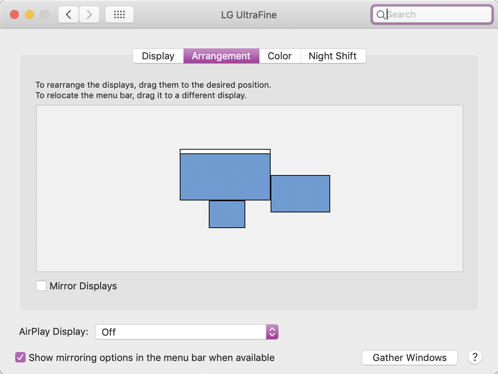Select the large main display rectangle
The width and height of the screenshot is (498, 374).
point(225,177)
